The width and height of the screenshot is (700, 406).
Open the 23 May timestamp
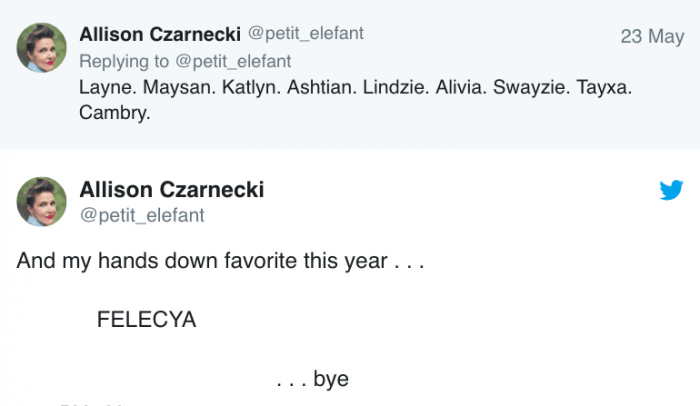[x=651, y=36]
